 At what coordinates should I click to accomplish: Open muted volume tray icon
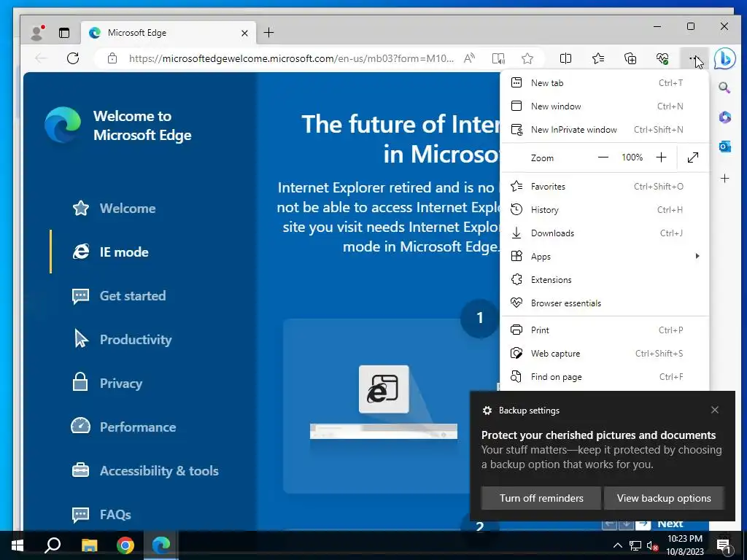[652, 545]
